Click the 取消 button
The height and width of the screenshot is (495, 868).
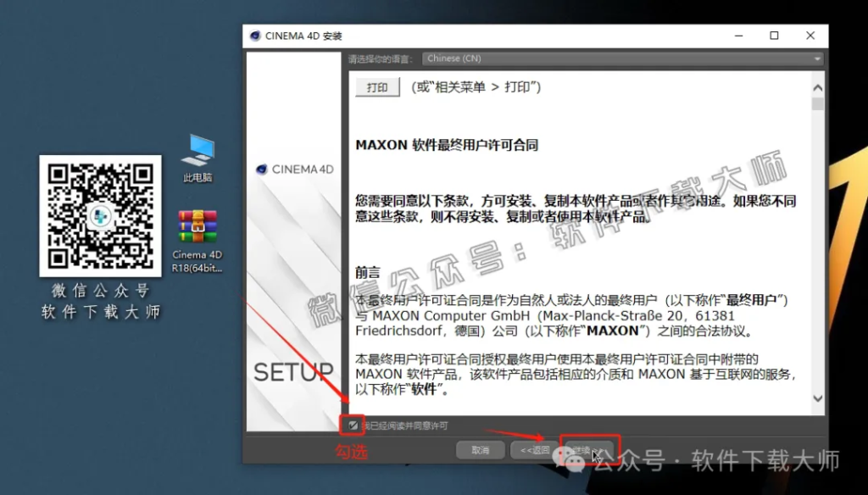tap(481, 450)
